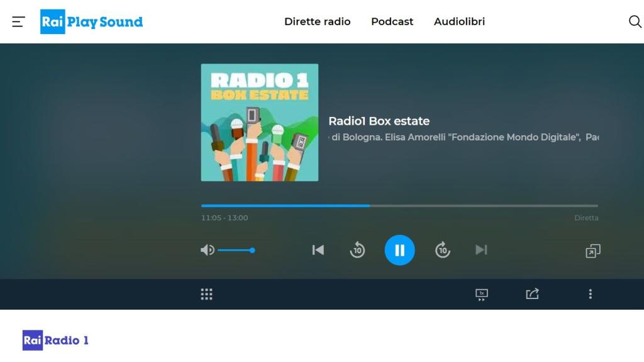Share the current program

tap(532, 294)
